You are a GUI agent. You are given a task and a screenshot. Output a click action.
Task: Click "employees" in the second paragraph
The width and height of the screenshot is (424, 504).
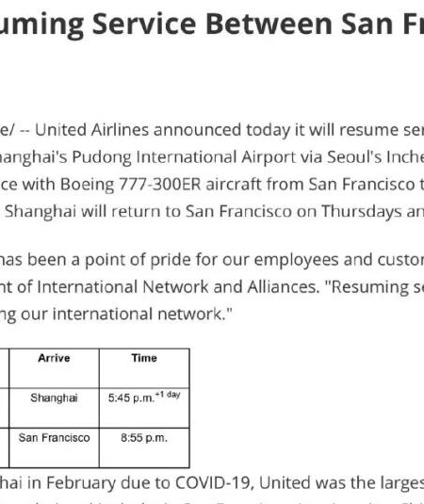click(296, 260)
